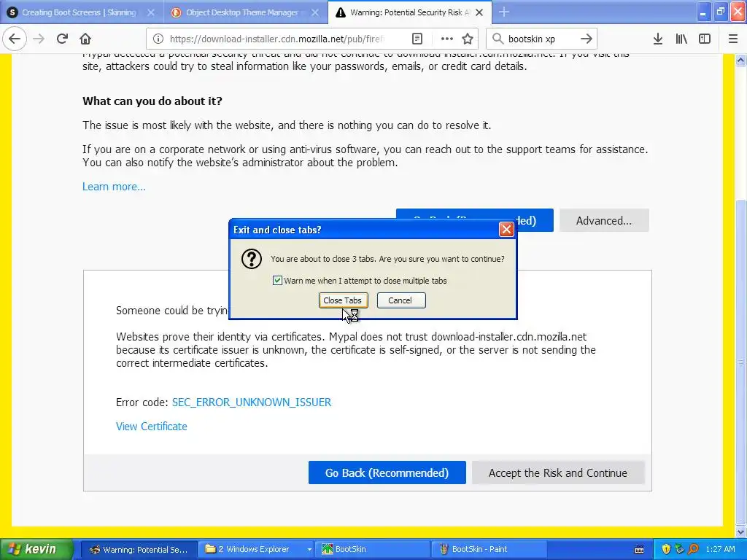Click the question mark dialog icon
This screenshot has width=747, height=560.
coord(252,259)
